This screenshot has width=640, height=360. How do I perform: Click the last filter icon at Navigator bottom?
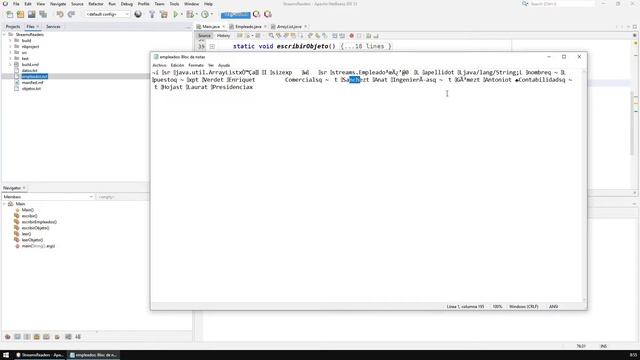click(78, 337)
